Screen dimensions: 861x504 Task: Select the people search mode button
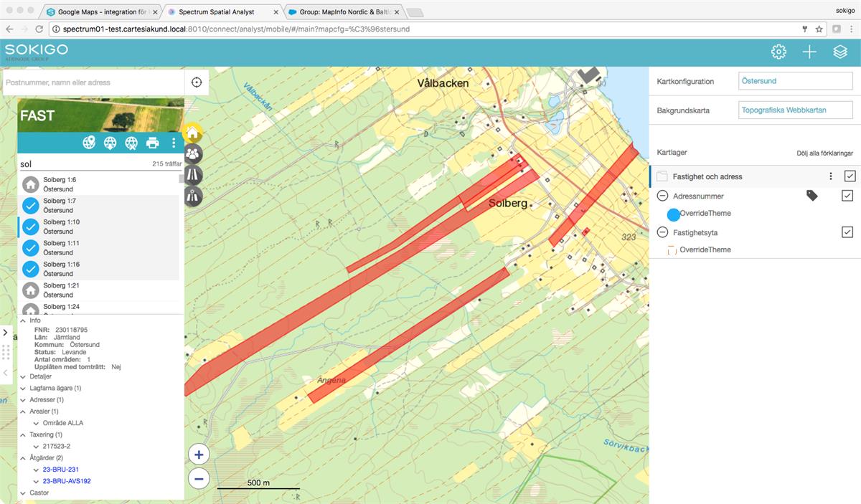193,153
